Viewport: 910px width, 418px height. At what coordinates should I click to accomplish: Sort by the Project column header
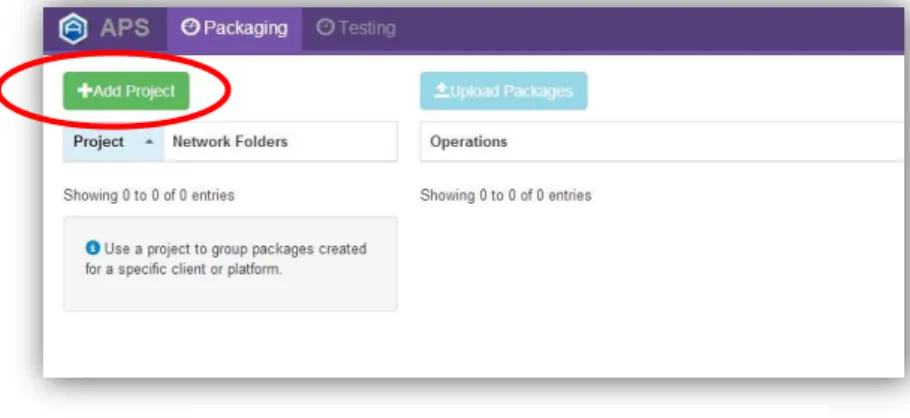pyautogui.click(x=114, y=142)
